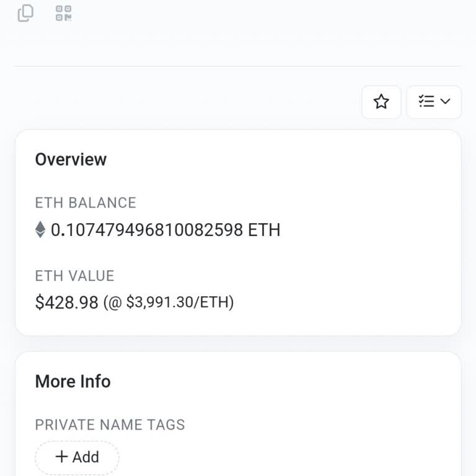Screen dimensions: 476x476
Task: Click the @ symbol in ETH value
Action: [x=115, y=303]
